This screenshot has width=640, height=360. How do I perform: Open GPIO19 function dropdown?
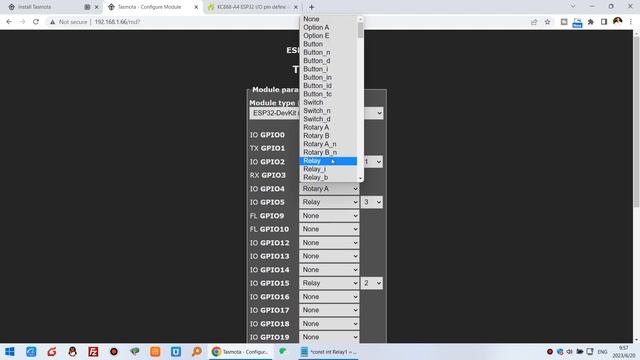coord(329,337)
